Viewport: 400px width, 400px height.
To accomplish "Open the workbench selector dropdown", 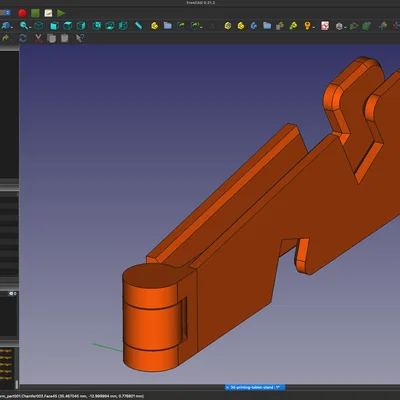I will [x=5, y=13].
